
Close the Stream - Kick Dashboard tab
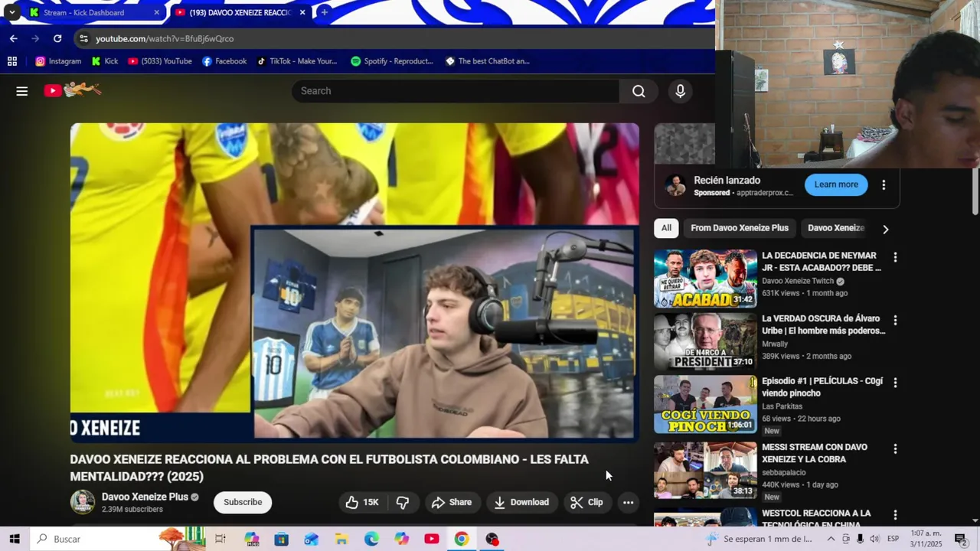click(157, 13)
